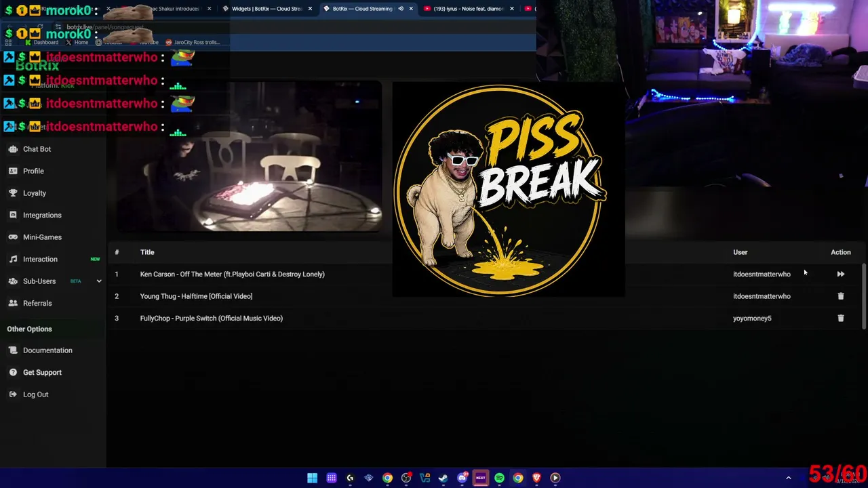The image size is (868, 488).
Task: Open Steam from the taskbar
Action: pos(443,478)
